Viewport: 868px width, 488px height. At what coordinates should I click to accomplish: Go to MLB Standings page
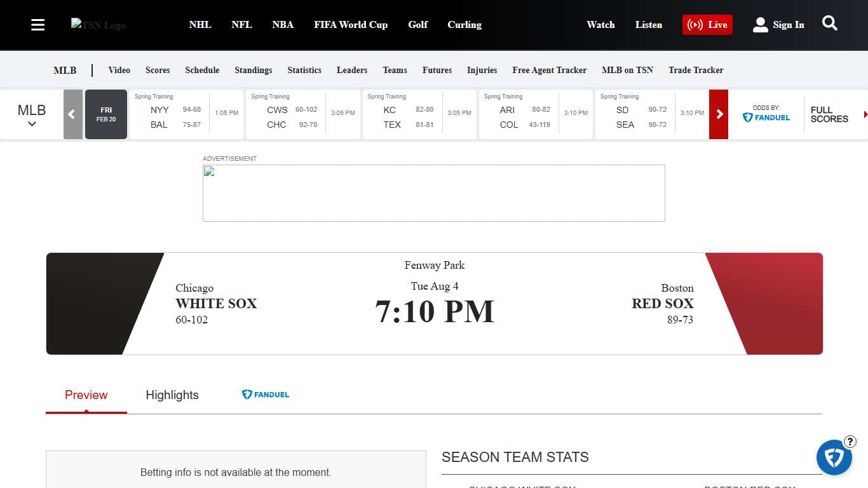253,70
